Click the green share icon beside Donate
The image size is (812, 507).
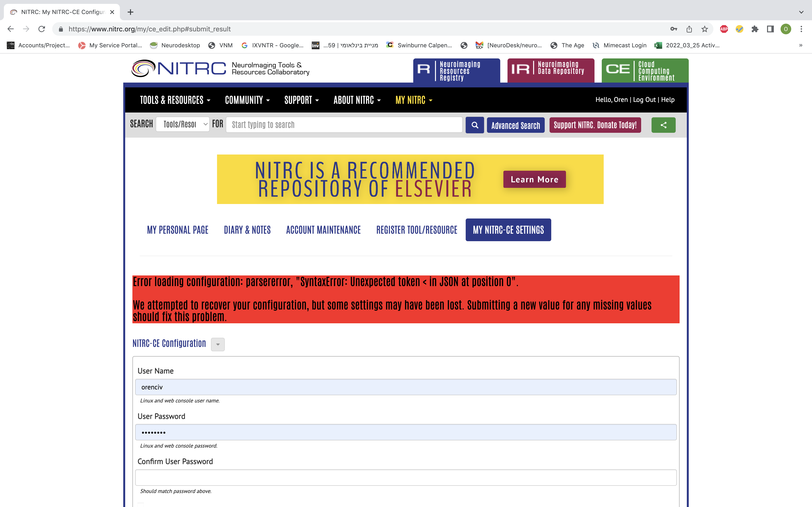(x=663, y=125)
